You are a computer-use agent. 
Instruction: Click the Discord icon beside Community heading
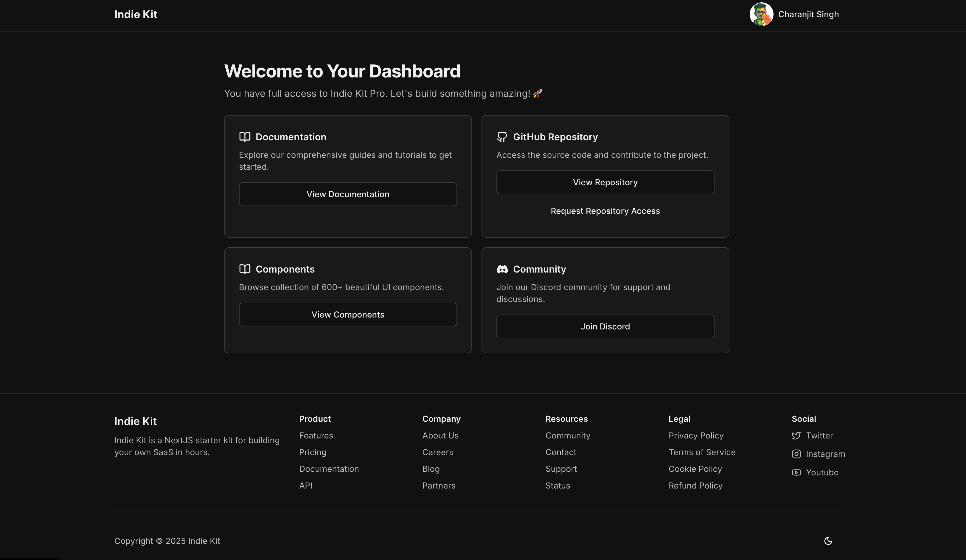coord(502,269)
